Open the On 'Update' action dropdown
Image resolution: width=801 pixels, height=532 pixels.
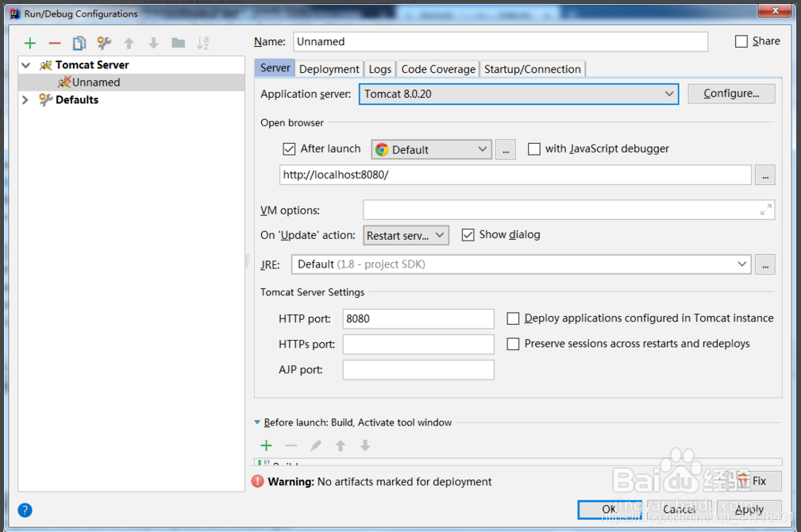[406, 236]
